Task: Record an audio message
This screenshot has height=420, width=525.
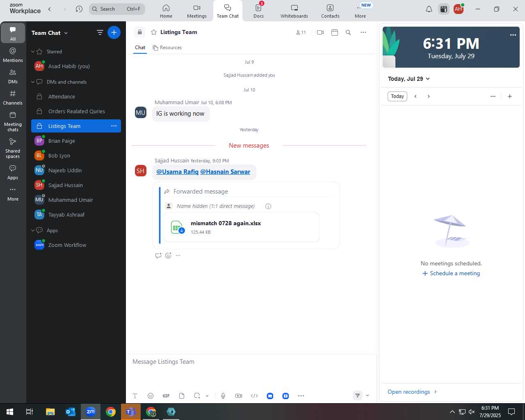Action: pyautogui.click(x=223, y=396)
